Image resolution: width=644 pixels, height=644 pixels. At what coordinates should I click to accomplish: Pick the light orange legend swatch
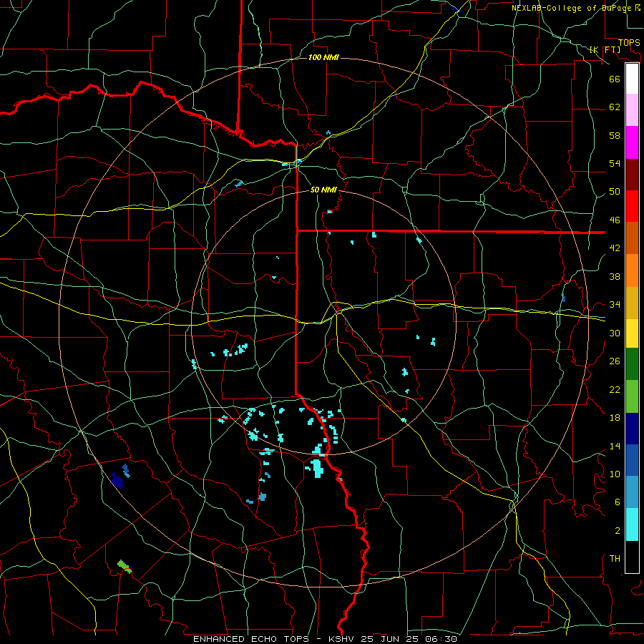[632, 270]
